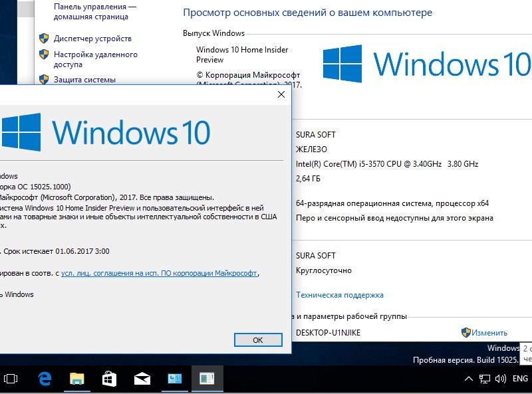Expand the hidden tray icons chevron

pyautogui.click(x=469, y=379)
